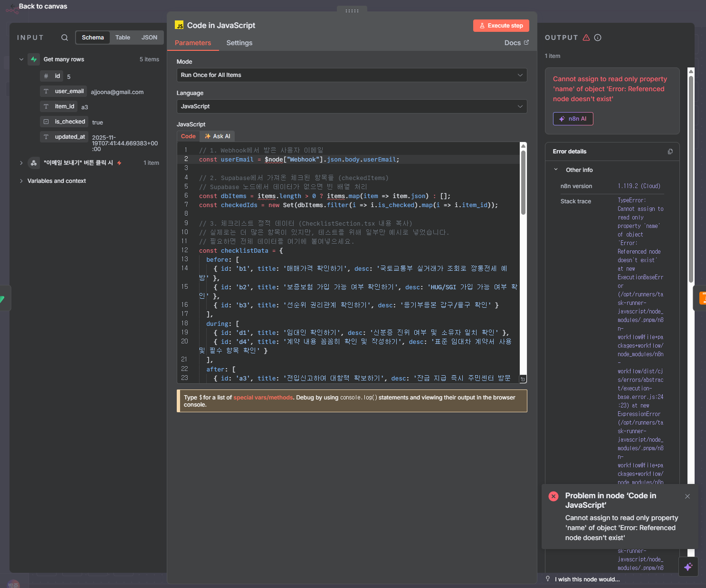Switch input view to JSON
Image resolution: width=706 pixels, height=588 pixels.
point(149,38)
